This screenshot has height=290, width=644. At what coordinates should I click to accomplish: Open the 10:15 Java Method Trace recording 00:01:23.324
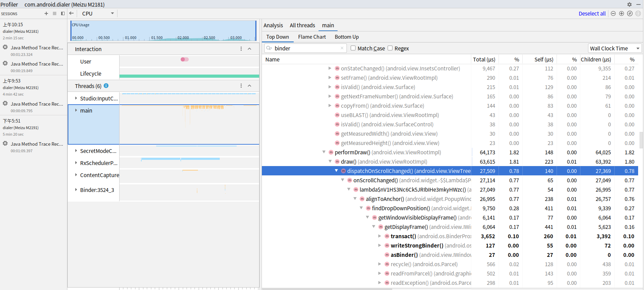[34, 51]
